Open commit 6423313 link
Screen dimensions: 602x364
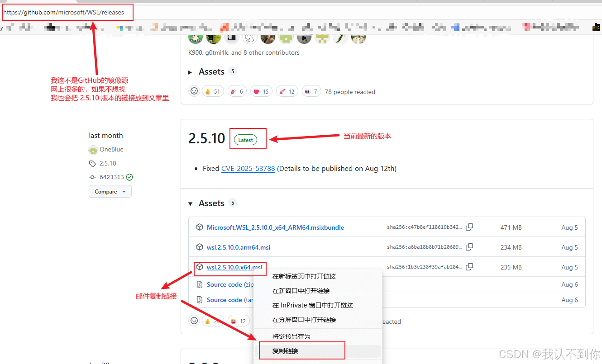112,177
